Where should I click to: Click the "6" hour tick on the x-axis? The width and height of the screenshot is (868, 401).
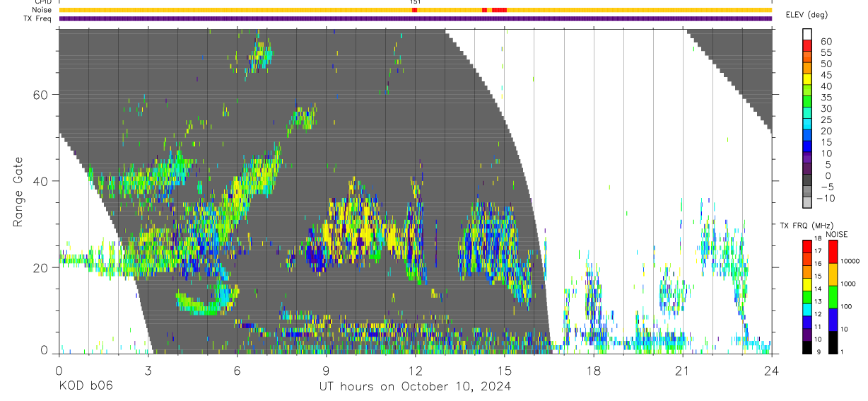[x=237, y=371]
